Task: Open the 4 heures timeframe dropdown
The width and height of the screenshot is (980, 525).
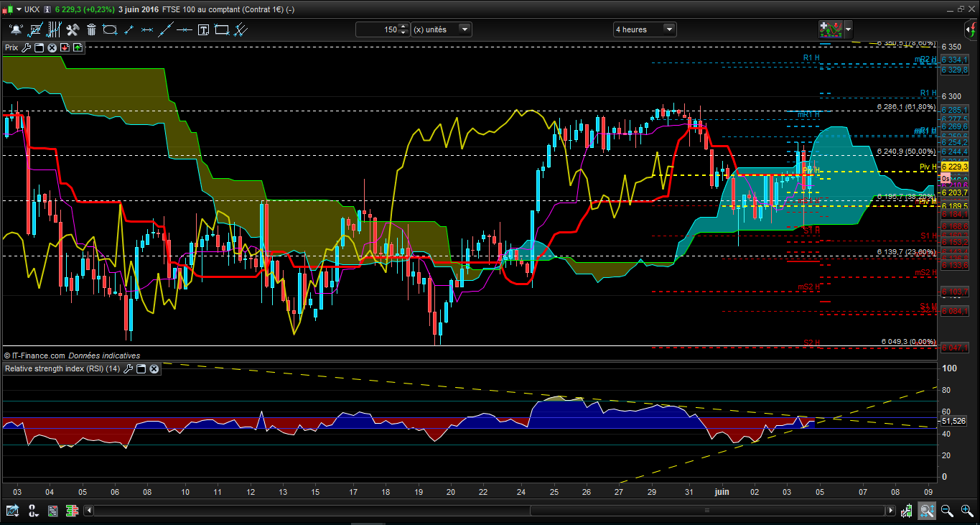Action: [645, 29]
